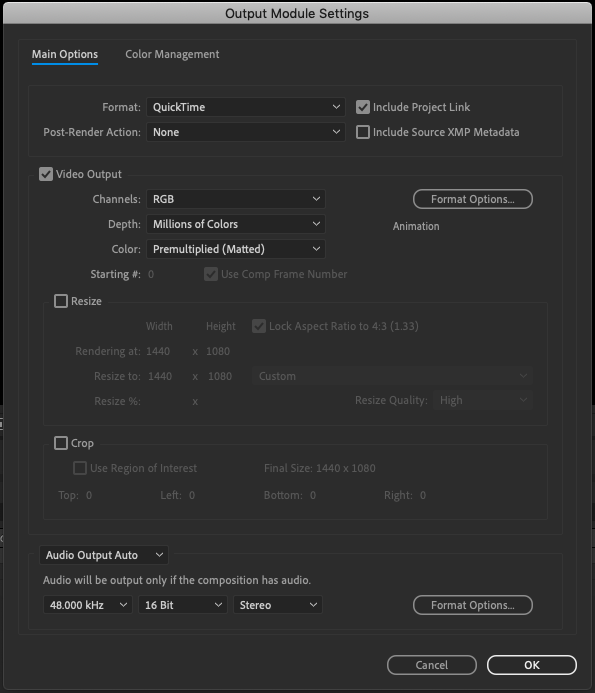Confirm settings with the OK button
This screenshot has height=693, width=595.
click(x=532, y=665)
